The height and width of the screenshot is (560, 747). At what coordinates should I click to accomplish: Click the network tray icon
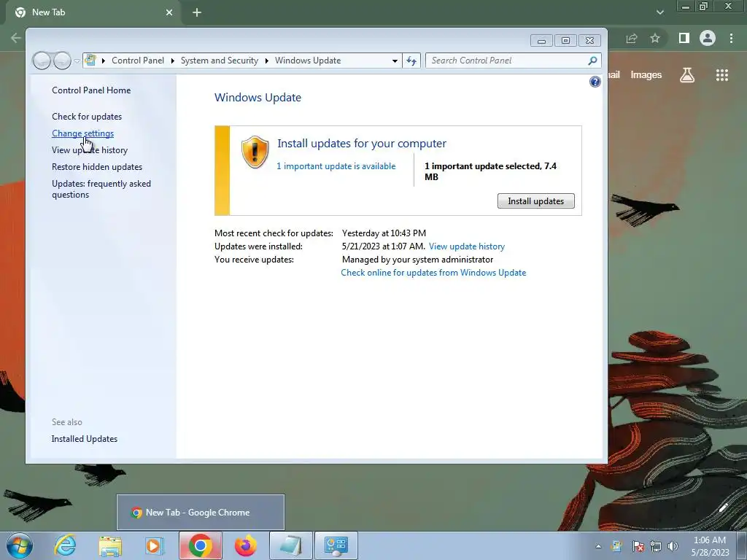[656, 546]
